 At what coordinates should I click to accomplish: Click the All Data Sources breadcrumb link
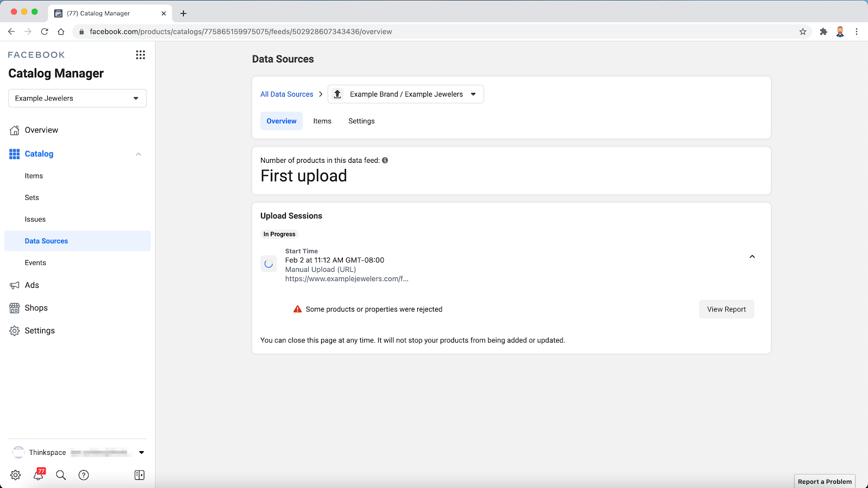[x=287, y=94]
